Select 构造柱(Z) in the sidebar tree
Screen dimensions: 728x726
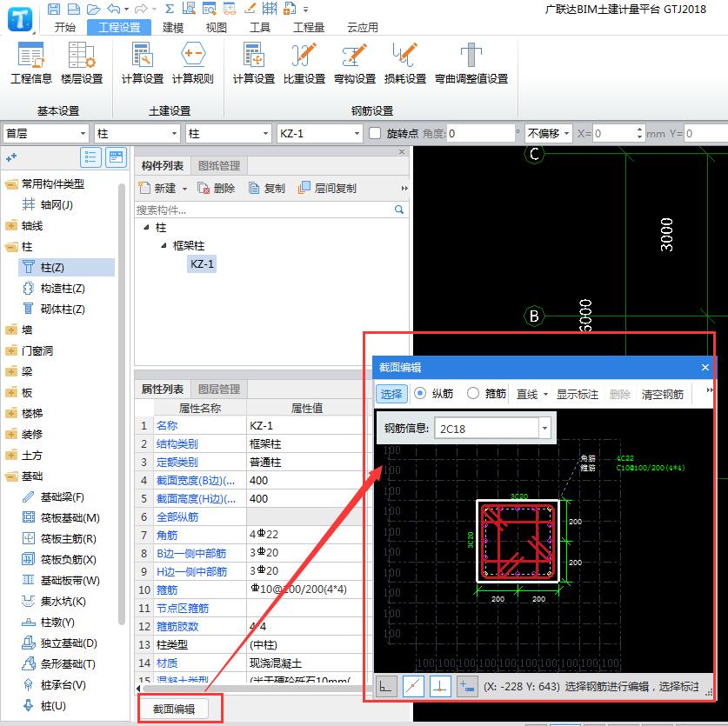[63, 288]
